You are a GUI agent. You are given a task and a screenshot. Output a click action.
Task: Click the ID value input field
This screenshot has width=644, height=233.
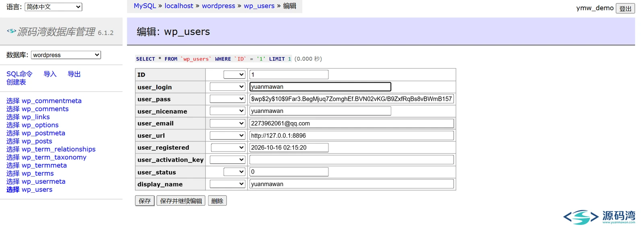click(289, 75)
